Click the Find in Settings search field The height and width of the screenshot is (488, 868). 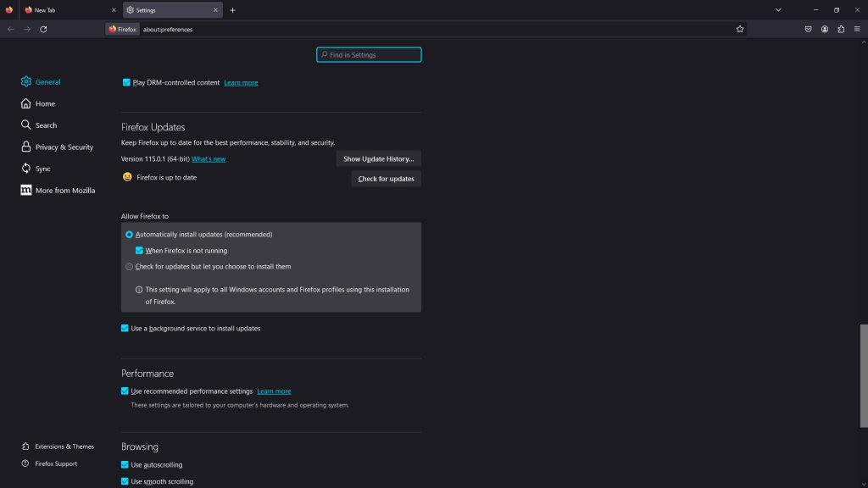coord(369,54)
